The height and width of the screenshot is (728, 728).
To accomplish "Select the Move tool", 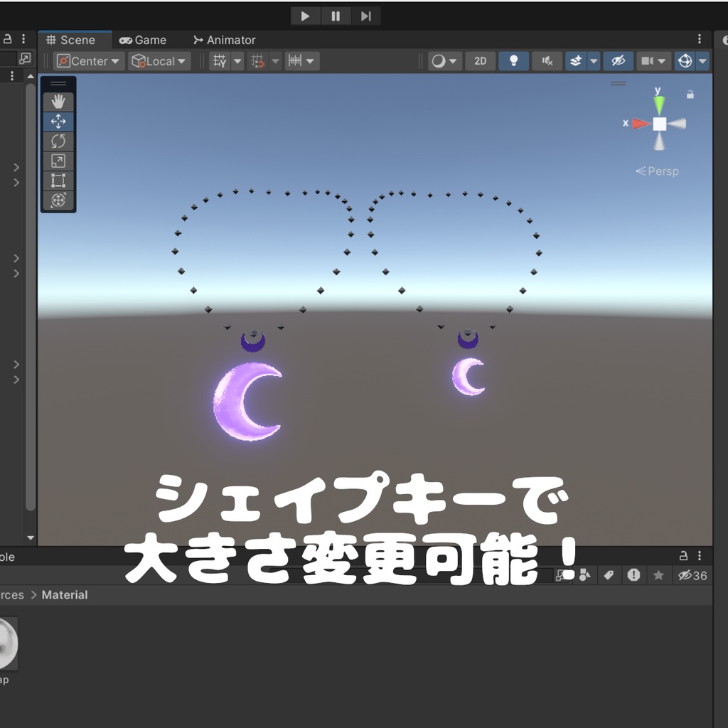I will [x=58, y=121].
